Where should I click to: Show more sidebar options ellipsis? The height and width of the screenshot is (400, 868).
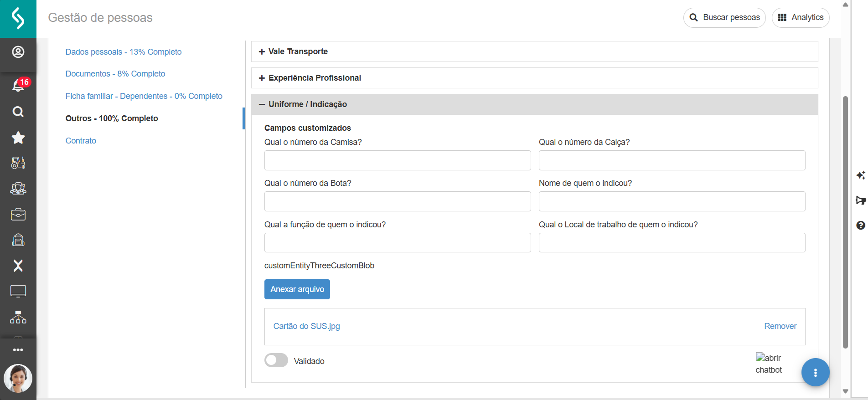(x=18, y=350)
